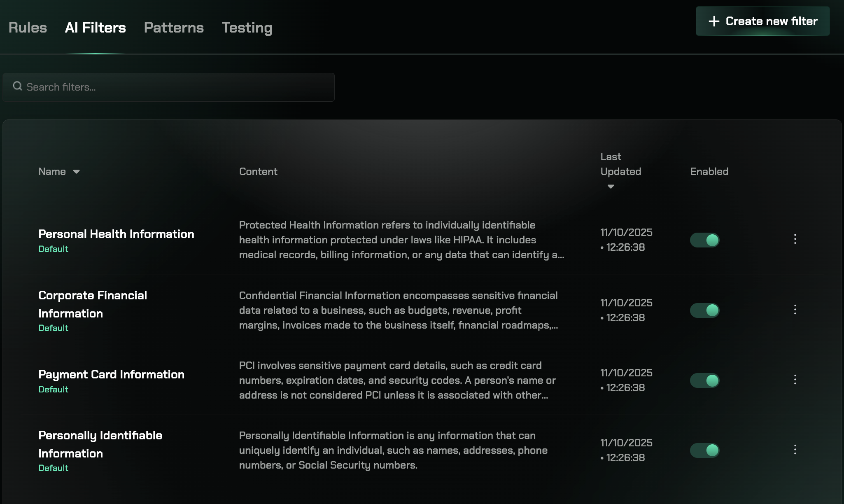Go to the Testing tab

pos(247,28)
